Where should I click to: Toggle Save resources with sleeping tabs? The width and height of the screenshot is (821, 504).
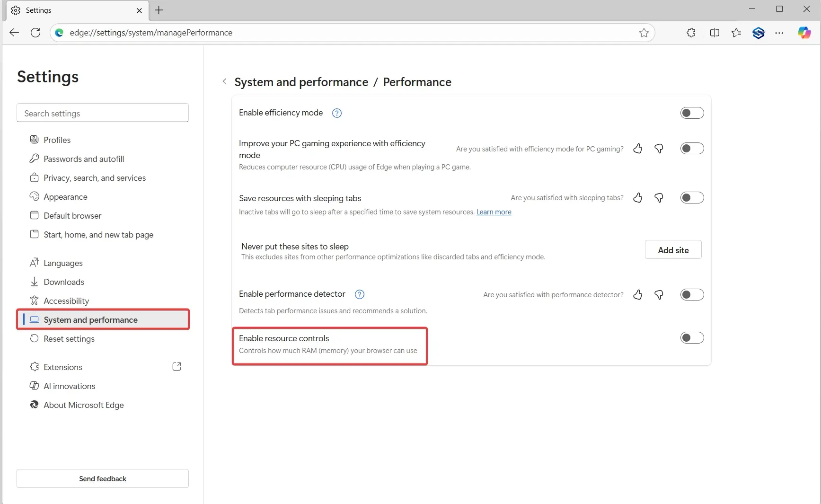[x=692, y=197]
